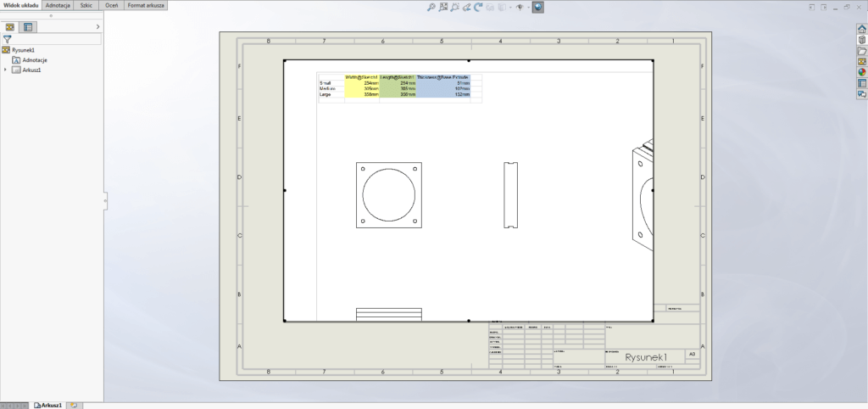Click the Rysunek1 title block text

pos(647,357)
